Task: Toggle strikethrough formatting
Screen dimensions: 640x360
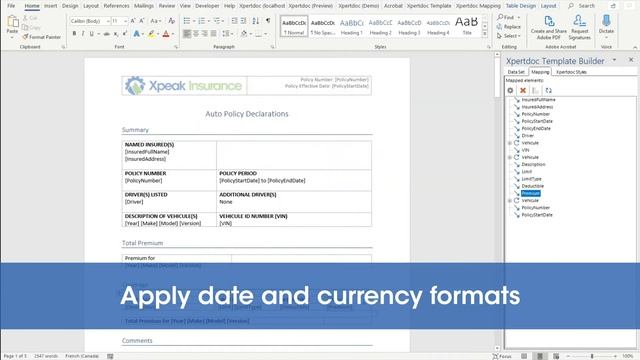Action: coord(107,34)
